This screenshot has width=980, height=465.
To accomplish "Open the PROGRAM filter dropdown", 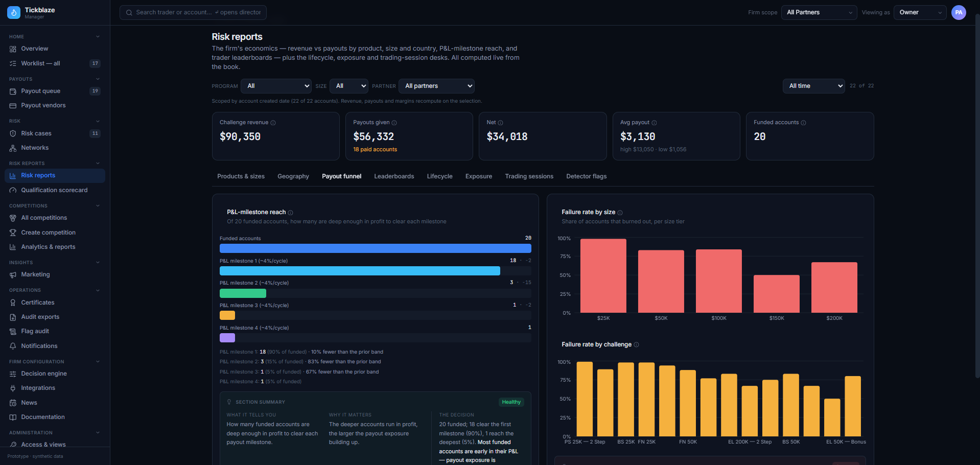I will click(x=276, y=86).
